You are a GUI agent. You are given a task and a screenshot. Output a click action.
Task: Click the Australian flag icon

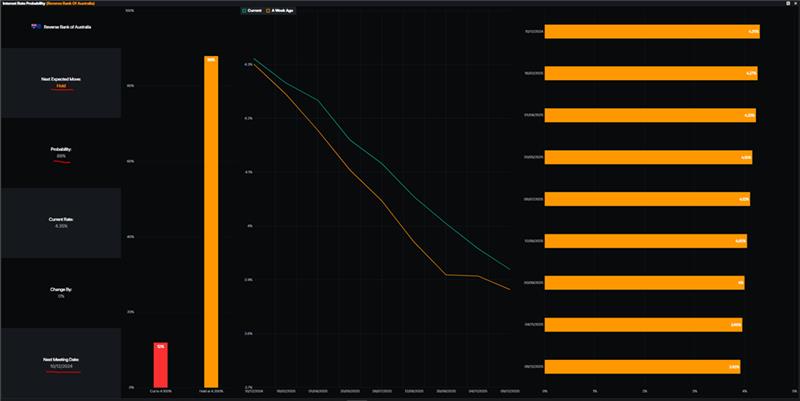(36, 27)
